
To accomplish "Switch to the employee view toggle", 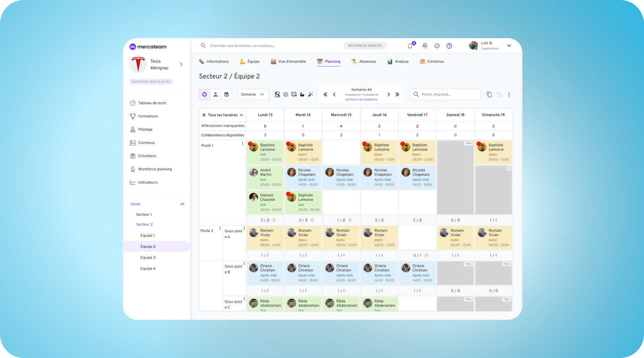I will pos(215,95).
